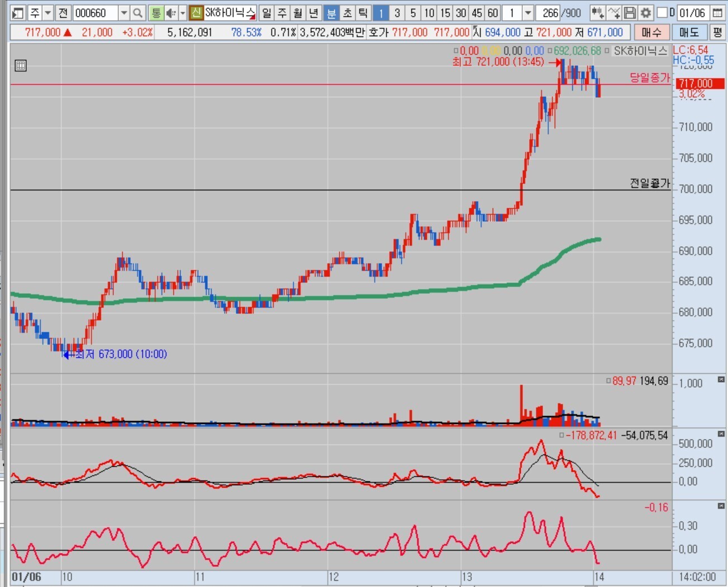Open the calendar date picker icon

717,13
